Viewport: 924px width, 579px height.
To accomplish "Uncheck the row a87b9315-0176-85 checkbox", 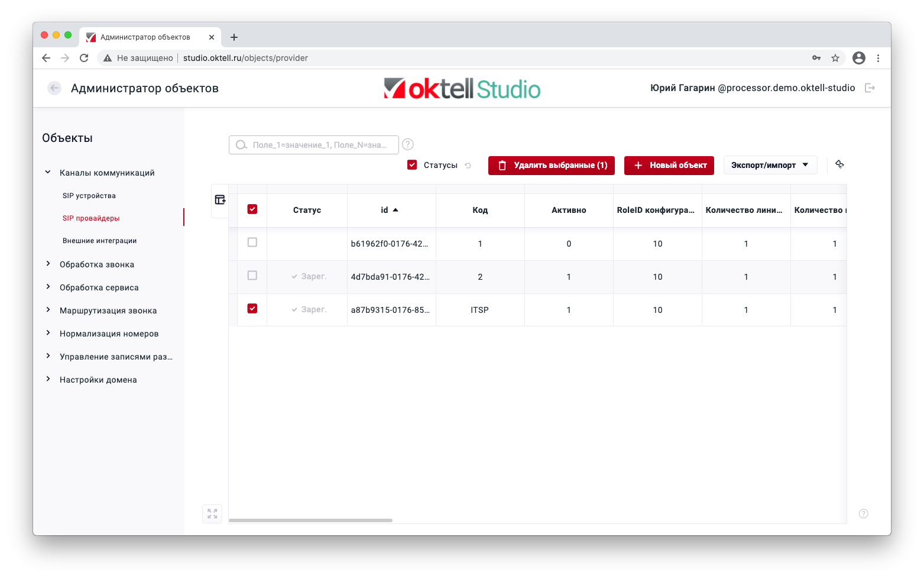I will pyautogui.click(x=252, y=309).
